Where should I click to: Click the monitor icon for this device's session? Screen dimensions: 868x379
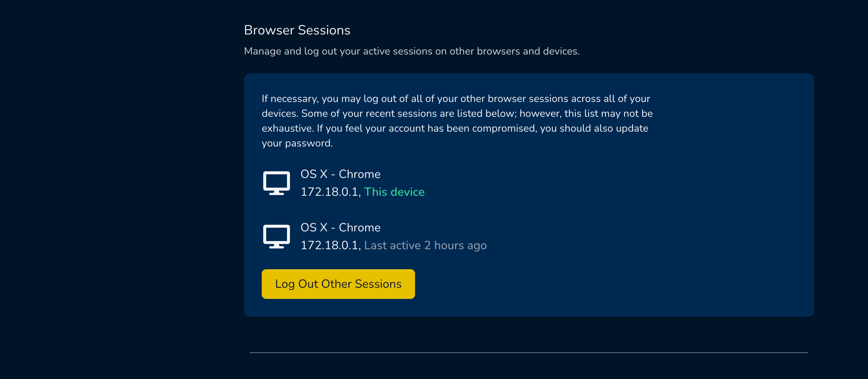pyautogui.click(x=277, y=183)
